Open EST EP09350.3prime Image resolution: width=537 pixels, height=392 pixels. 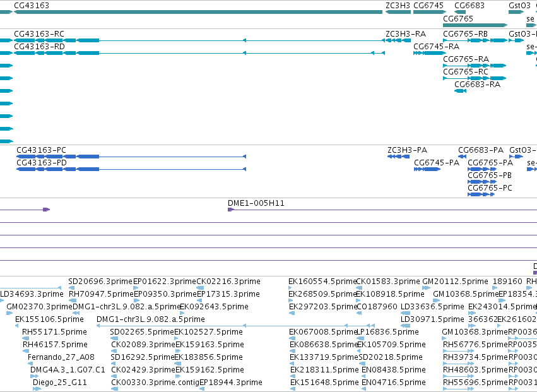[x=165, y=294]
